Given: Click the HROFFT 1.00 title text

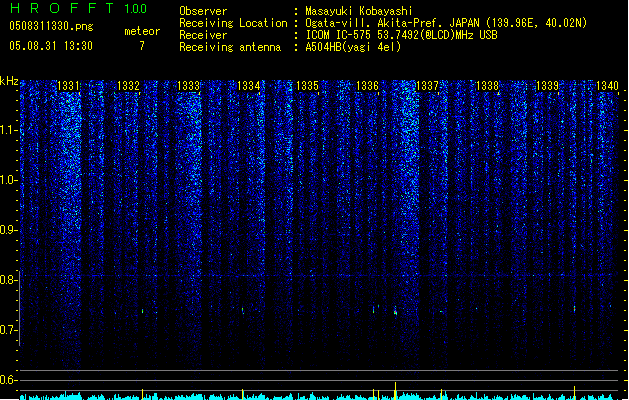Looking at the screenshot, I should coord(79,8).
